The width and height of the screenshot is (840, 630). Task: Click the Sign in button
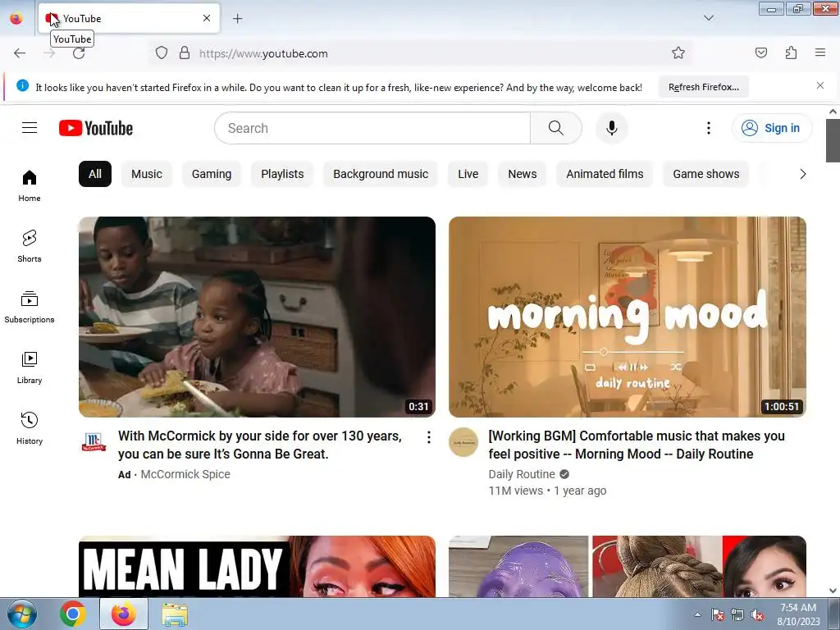[x=772, y=128]
